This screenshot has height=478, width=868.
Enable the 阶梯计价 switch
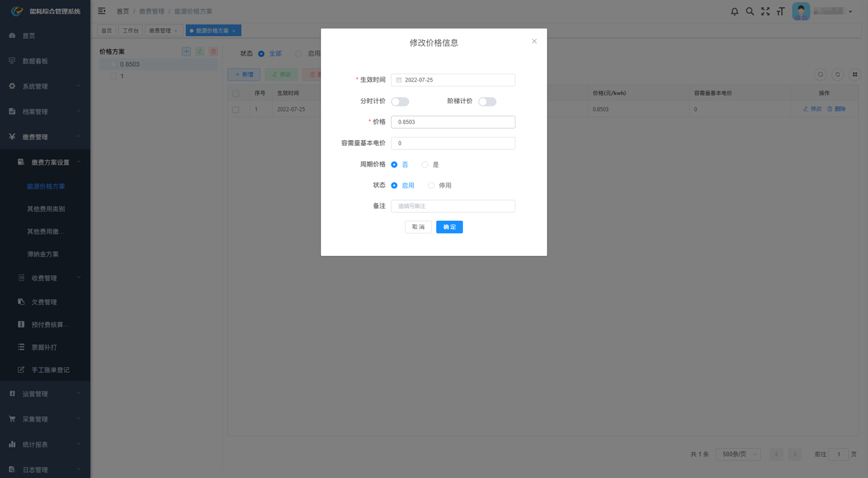pos(487,102)
